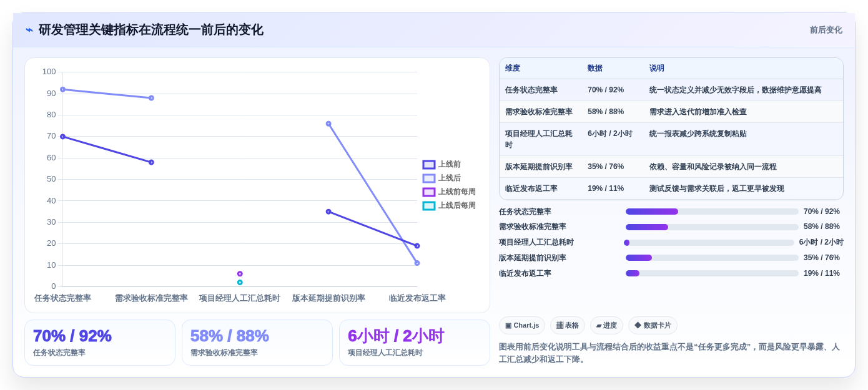This screenshot has height=390, width=868.
Task: Click the x-axis label 项目经理人工汇总耗时
Action: coord(240,298)
